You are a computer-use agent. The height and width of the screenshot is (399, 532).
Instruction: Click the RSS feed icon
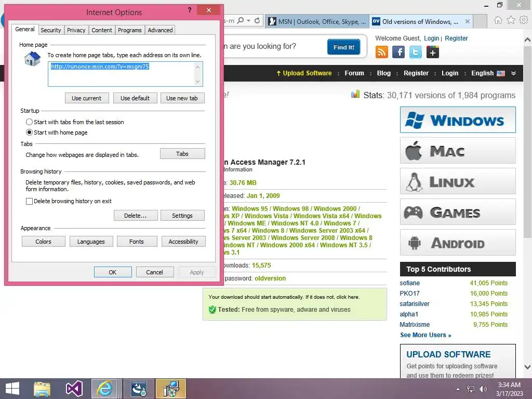pos(382,52)
